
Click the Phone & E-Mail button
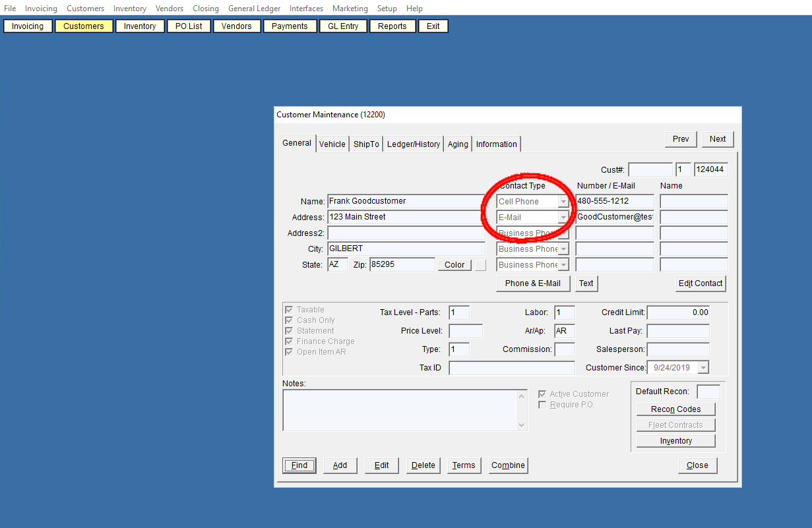tap(533, 283)
